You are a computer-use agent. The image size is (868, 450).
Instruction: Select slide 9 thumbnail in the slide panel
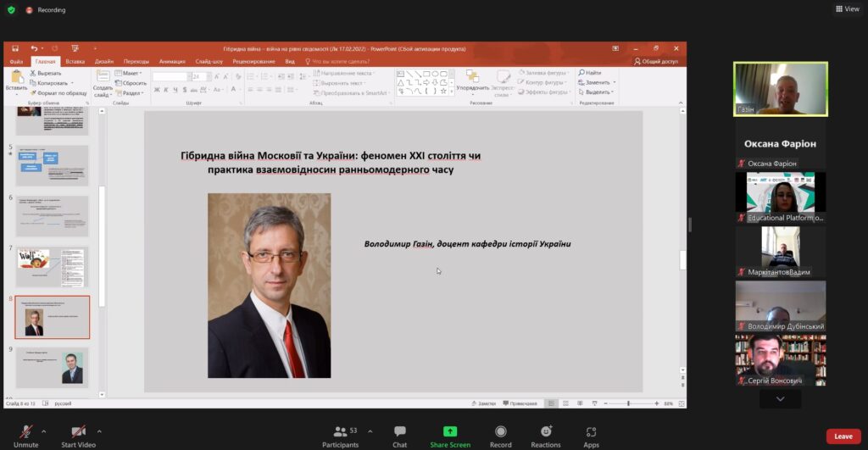[52, 366]
